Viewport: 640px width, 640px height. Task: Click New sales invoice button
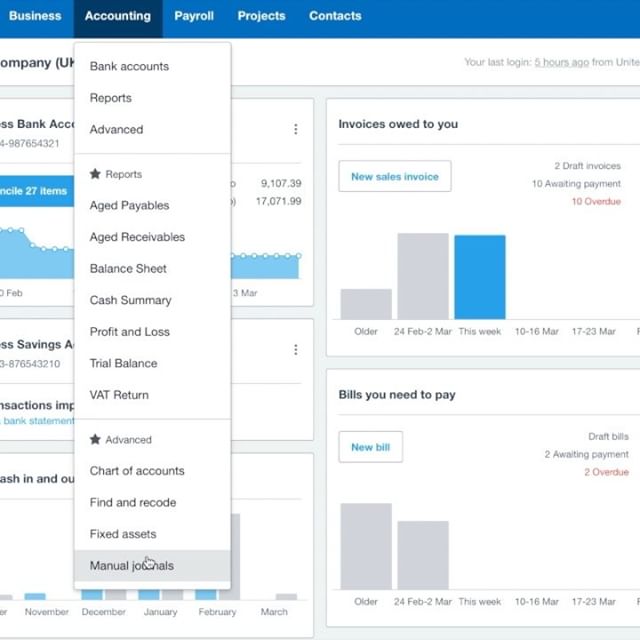(x=395, y=176)
